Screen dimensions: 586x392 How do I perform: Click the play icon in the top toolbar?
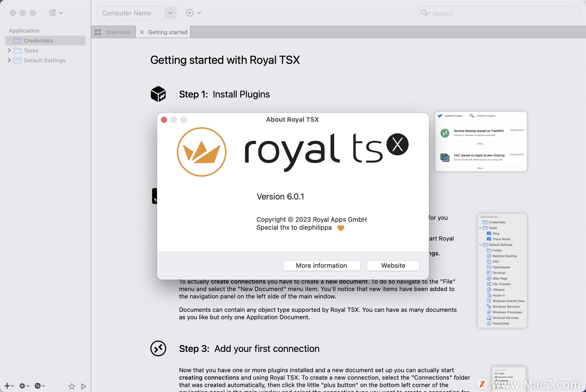pos(189,13)
